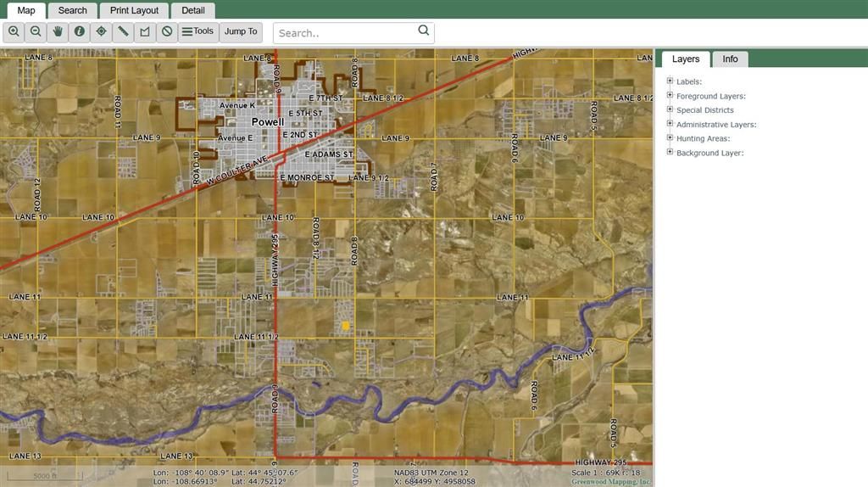The width and height of the screenshot is (868, 487).
Task: Switch to the Print Layout tab
Action: (134, 10)
